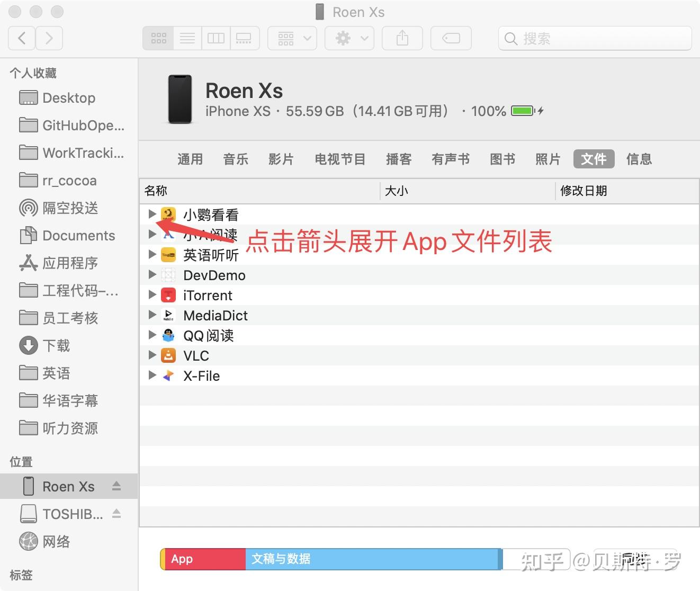
Task: Switch to the 有声书 tab
Action: (451, 159)
